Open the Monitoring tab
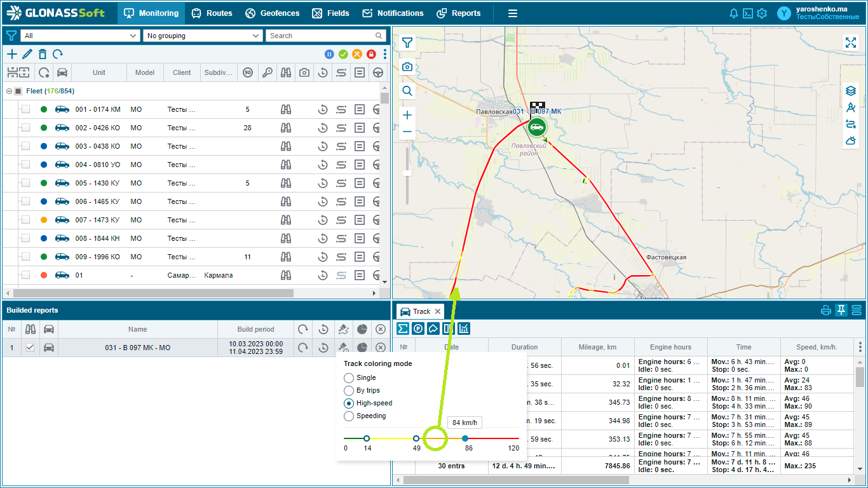The height and width of the screenshot is (488, 868). (x=151, y=13)
